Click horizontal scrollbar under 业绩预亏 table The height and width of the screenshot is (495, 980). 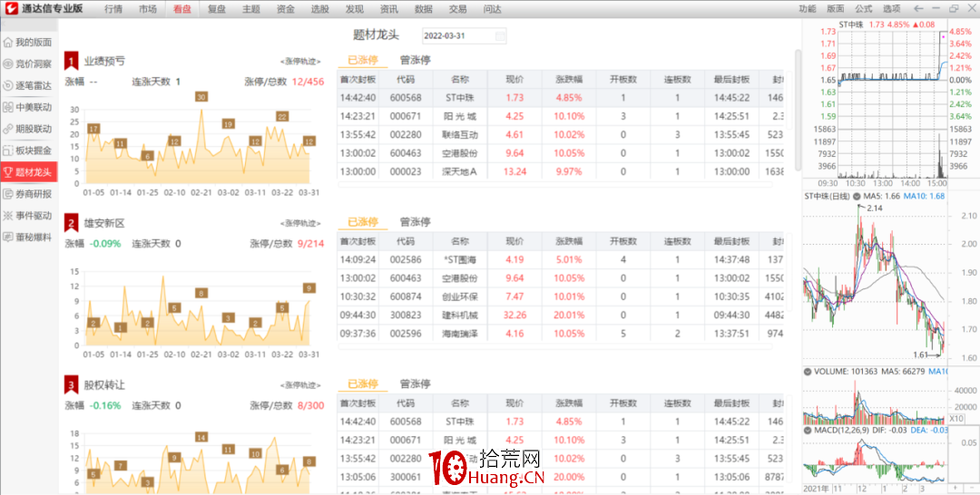tap(555, 185)
